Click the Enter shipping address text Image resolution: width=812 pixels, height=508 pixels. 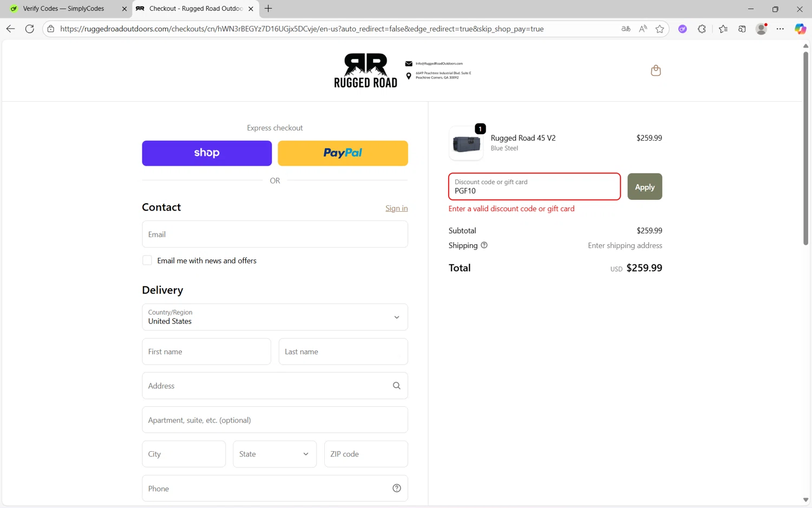625,245
